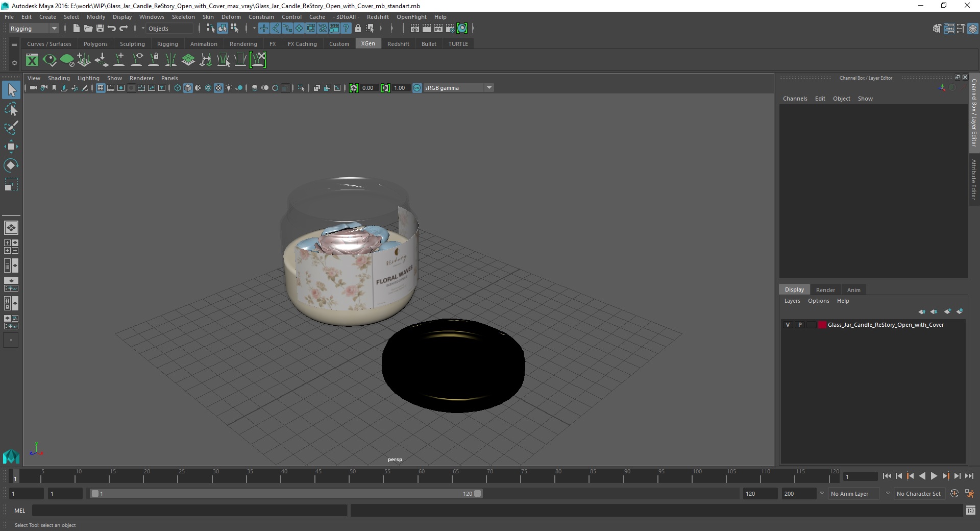This screenshot has height=531, width=980.
Task: Select the Glass_Jar_Candle_ReStory_Open_with_Cover layer
Action: (x=885, y=325)
